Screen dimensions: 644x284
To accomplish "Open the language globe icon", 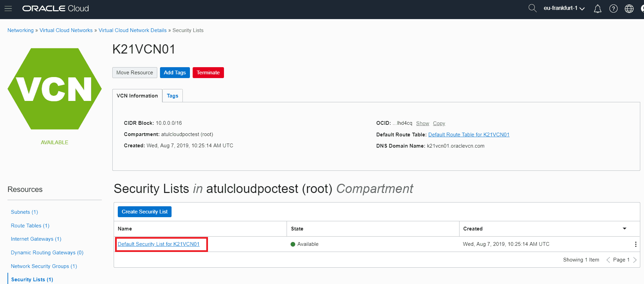I will 629,9.
